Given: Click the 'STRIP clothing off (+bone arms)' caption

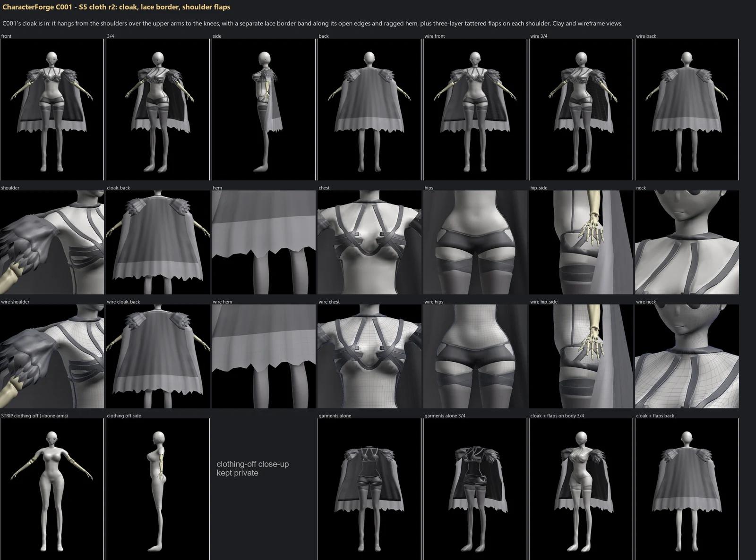Looking at the screenshot, I should pos(34,416).
